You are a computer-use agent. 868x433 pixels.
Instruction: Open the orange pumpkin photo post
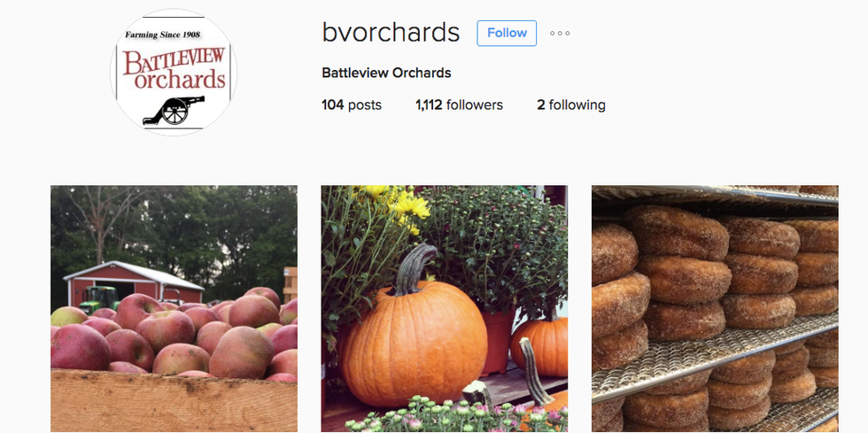pyautogui.click(x=444, y=308)
